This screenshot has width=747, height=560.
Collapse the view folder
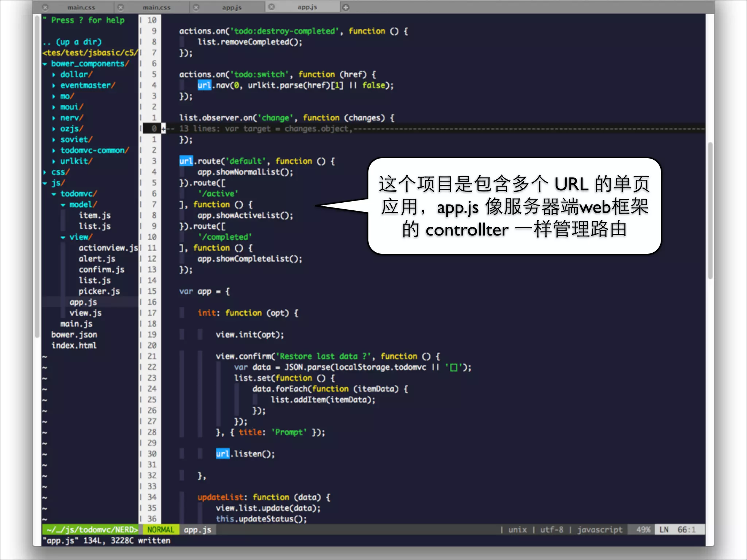(x=63, y=237)
